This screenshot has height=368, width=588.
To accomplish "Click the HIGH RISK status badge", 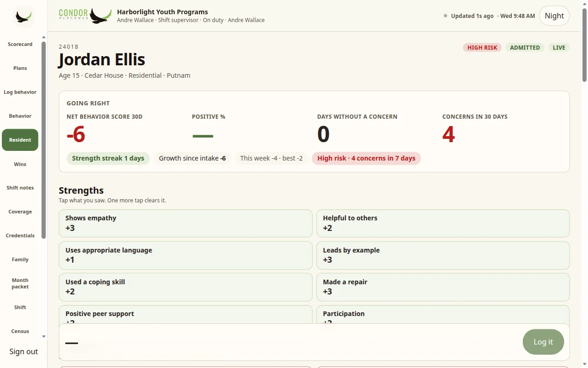I will tap(482, 47).
